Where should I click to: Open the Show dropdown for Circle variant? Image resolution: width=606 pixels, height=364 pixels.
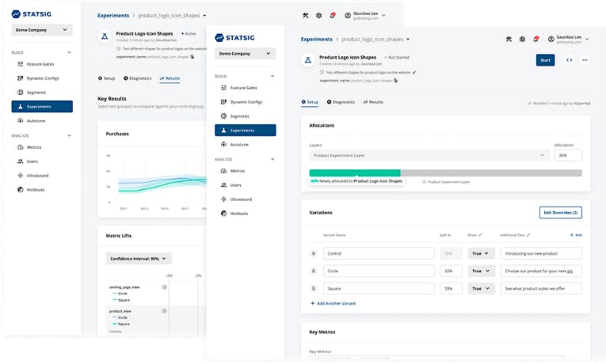482,271
